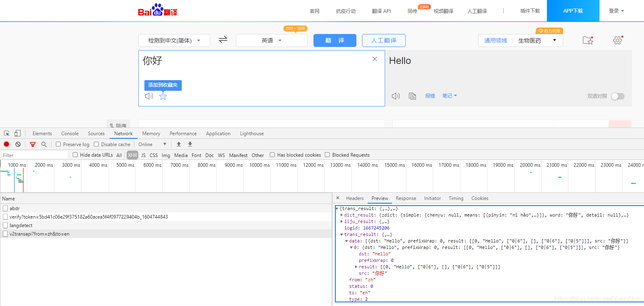Click the 翻译 translate button

coord(335,40)
